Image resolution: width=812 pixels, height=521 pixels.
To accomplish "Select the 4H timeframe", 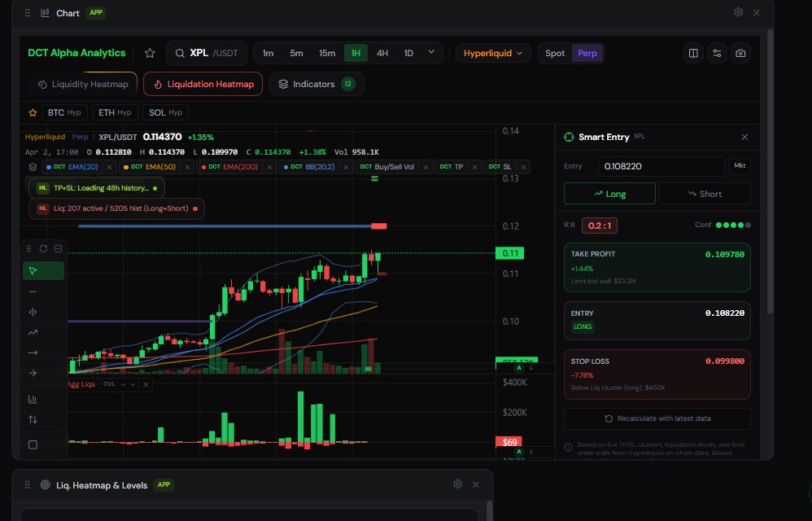I will [x=382, y=53].
